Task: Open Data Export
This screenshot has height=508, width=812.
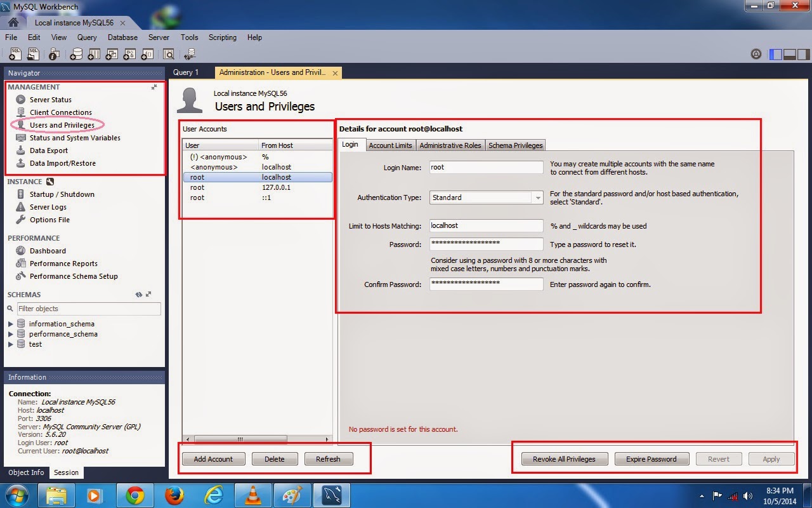Action: click(x=48, y=150)
